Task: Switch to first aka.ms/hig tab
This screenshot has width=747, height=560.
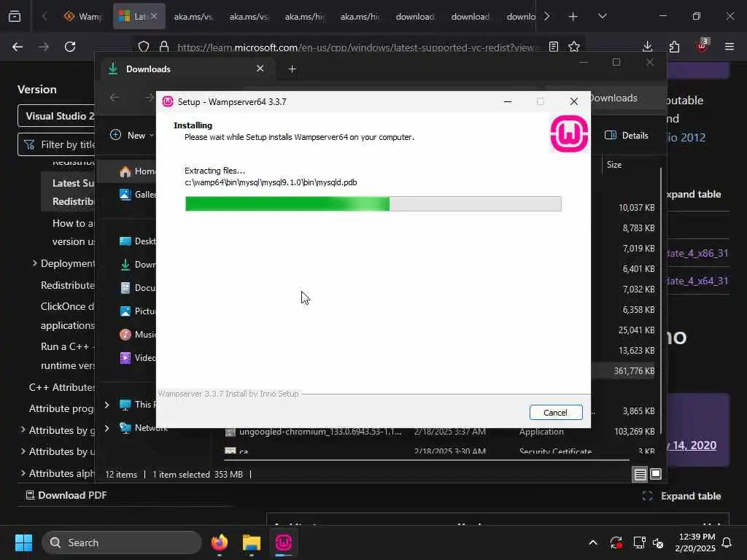Action: coord(304,17)
